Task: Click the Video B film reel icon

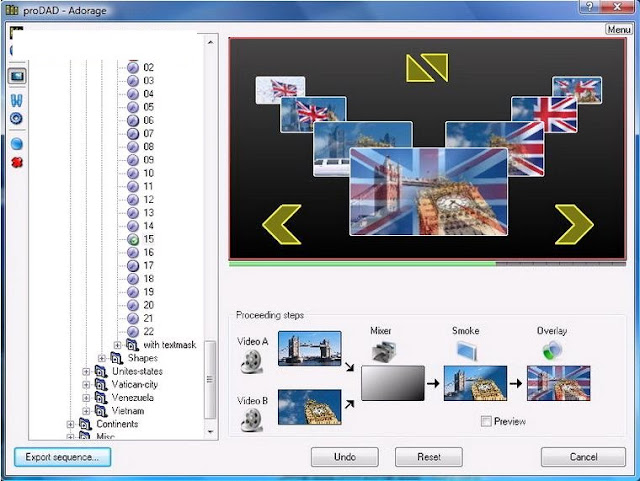Action: (251, 421)
